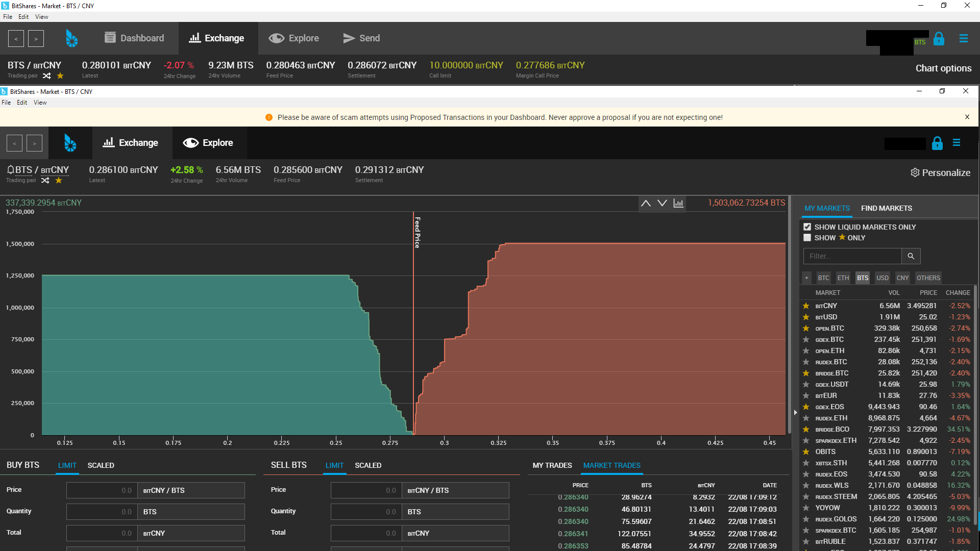Click the lock icon in front window
This screenshot has width=980, height=551.
(937, 143)
